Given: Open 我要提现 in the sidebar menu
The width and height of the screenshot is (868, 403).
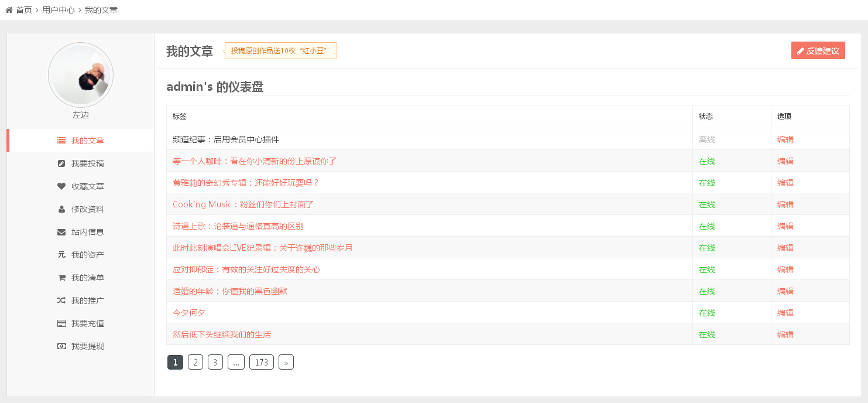Looking at the screenshot, I should [80, 346].
